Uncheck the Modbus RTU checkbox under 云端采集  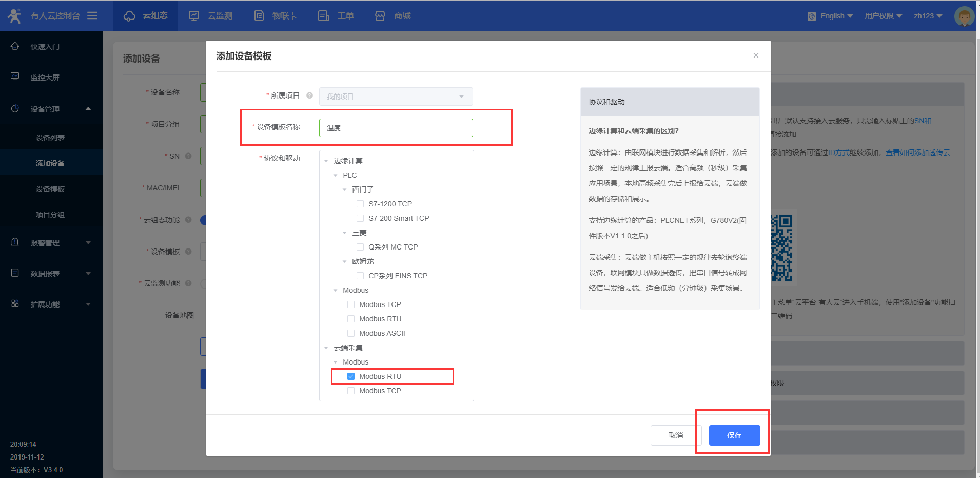[x=351, y=376]
